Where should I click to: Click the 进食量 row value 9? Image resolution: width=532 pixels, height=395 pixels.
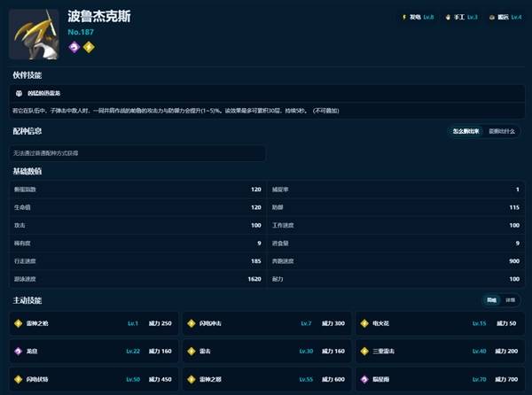518,244
